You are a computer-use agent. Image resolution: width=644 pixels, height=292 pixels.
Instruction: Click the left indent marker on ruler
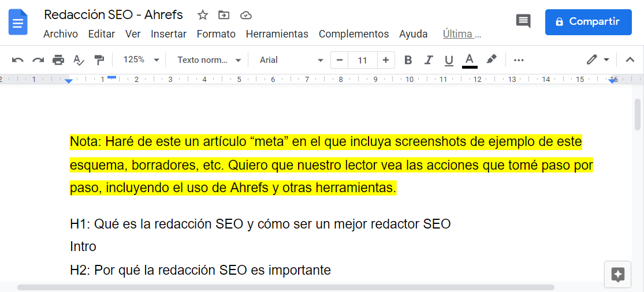[x=69, y=81]
